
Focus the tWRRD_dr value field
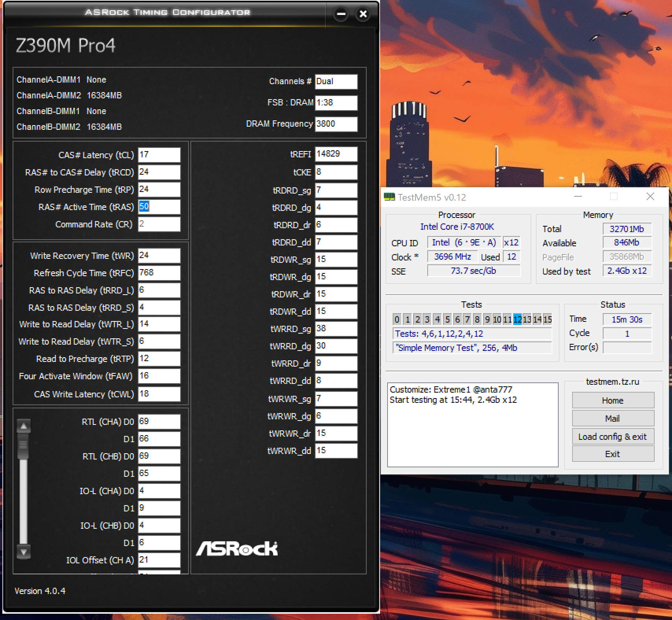336,364
